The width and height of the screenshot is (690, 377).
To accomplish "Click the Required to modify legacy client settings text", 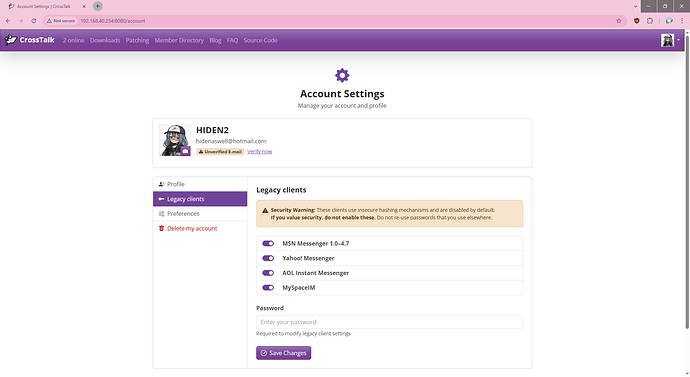I will tap(303, 333).
